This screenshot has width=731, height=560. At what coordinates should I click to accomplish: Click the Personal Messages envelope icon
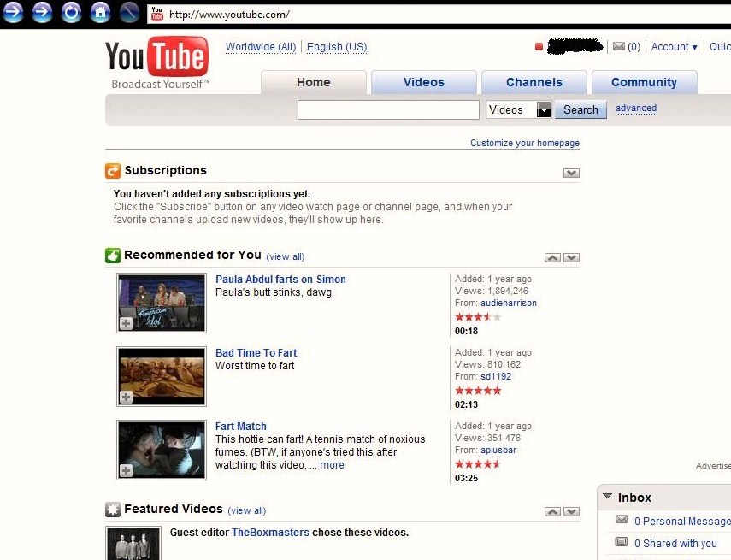point(621,520)
